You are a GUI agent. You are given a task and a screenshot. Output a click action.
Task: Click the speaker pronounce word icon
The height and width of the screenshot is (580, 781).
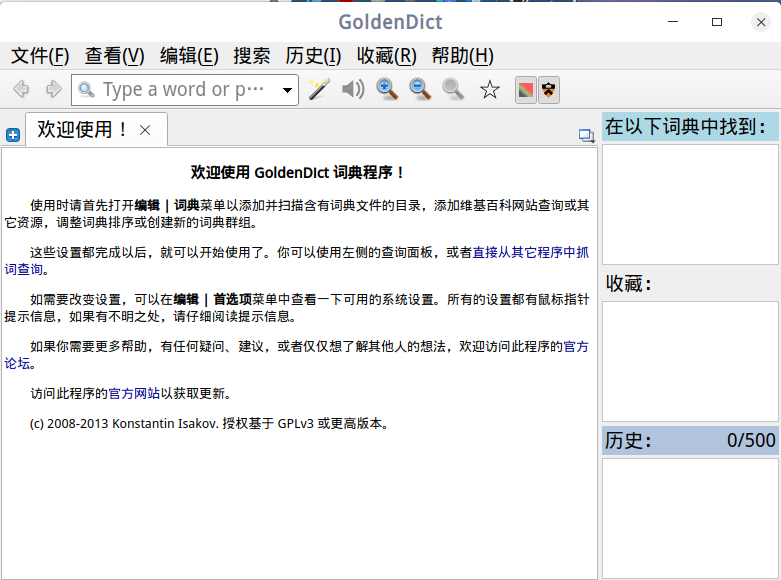click(x=353, y=90)
